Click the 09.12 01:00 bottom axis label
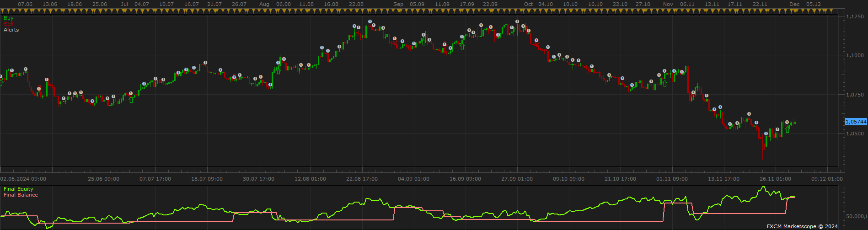The height and width of the screenshot is (230, 868). pyautogui.click(x=827, y=179)
